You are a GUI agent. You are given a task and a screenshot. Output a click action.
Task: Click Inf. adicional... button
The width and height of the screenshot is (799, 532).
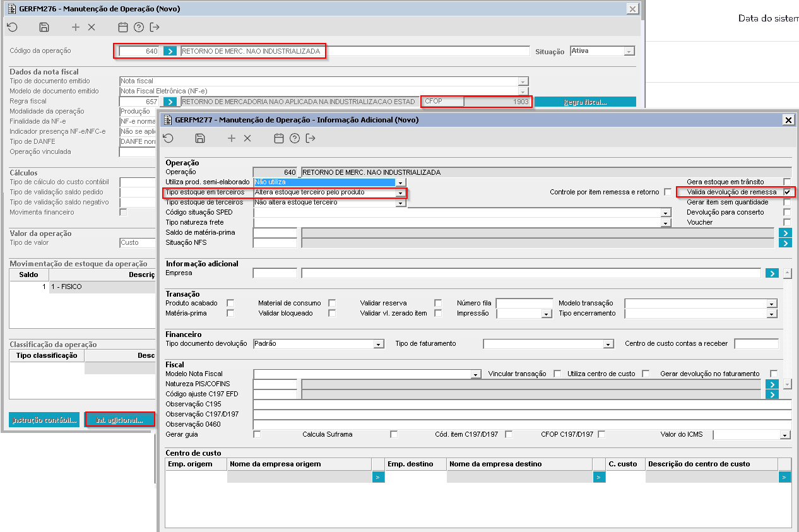click(x=120, y=420)
